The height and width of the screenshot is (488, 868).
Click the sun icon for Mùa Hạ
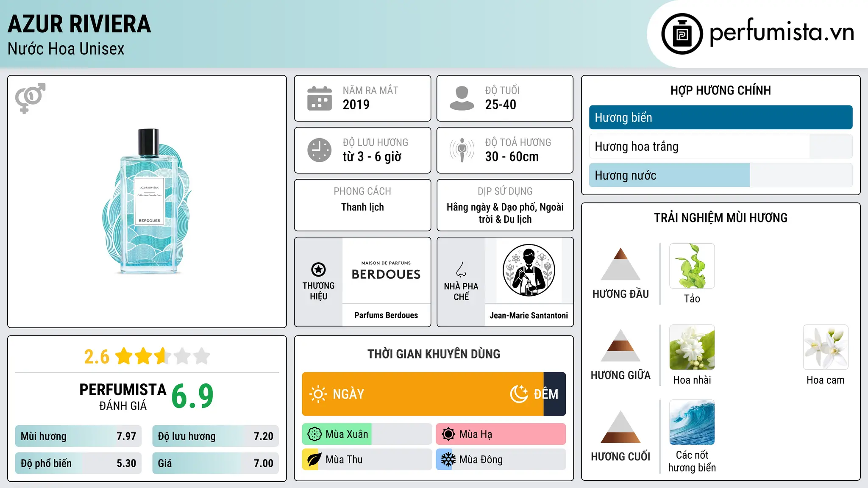(448, 434)
